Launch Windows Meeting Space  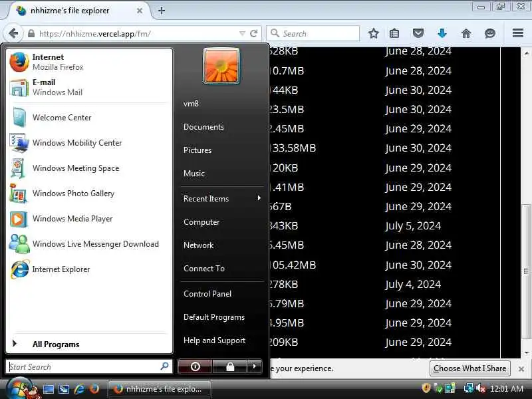pos(89,168)
